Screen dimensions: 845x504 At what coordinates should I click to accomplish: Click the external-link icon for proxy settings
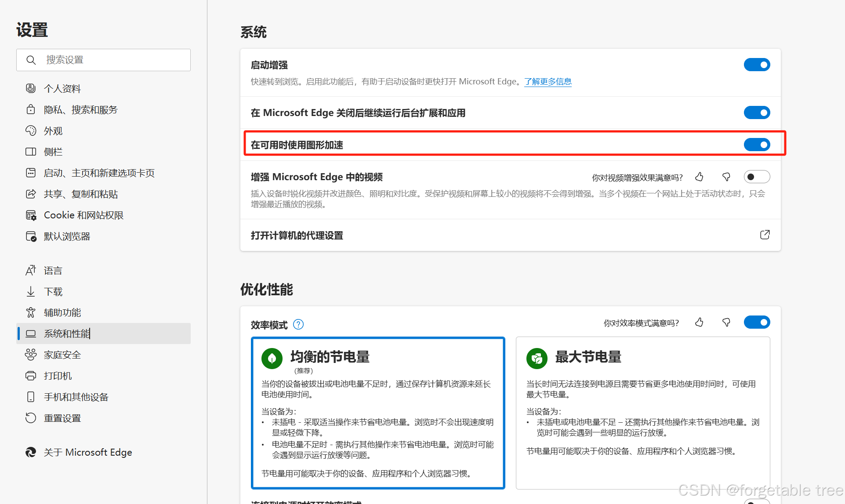coord(765,235)
